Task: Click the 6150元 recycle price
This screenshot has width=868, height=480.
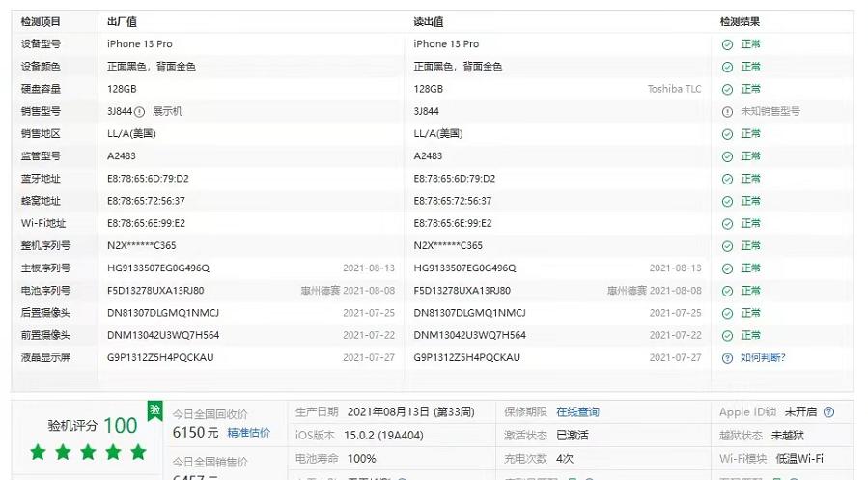Action: click(195, 433)
